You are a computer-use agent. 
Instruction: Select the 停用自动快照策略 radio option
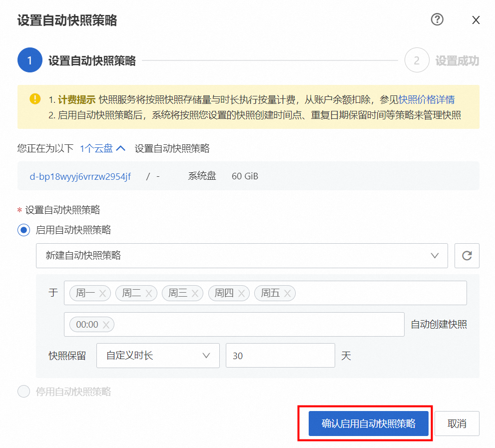pyautogui.click(x=23, y=392)
